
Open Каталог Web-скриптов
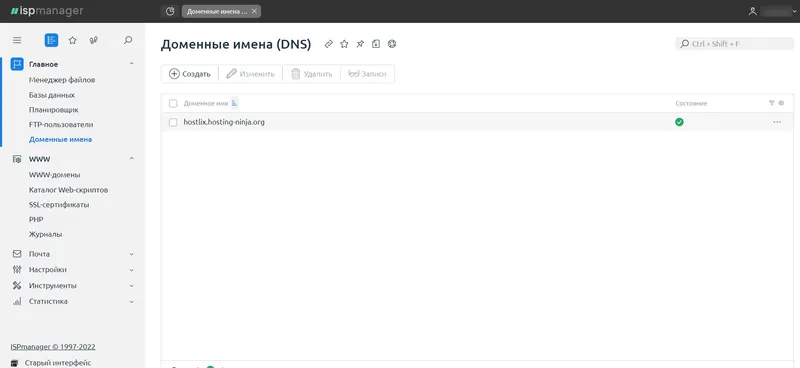point(68,190)
